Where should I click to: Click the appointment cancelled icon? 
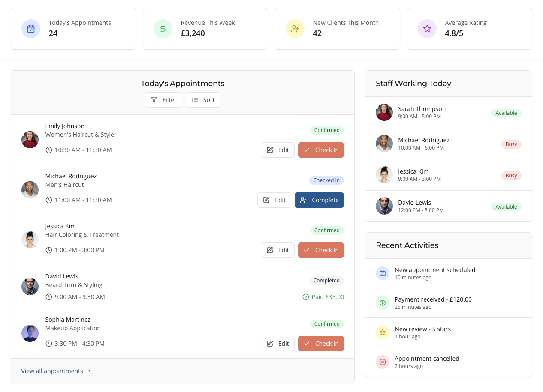click(383, 362)
